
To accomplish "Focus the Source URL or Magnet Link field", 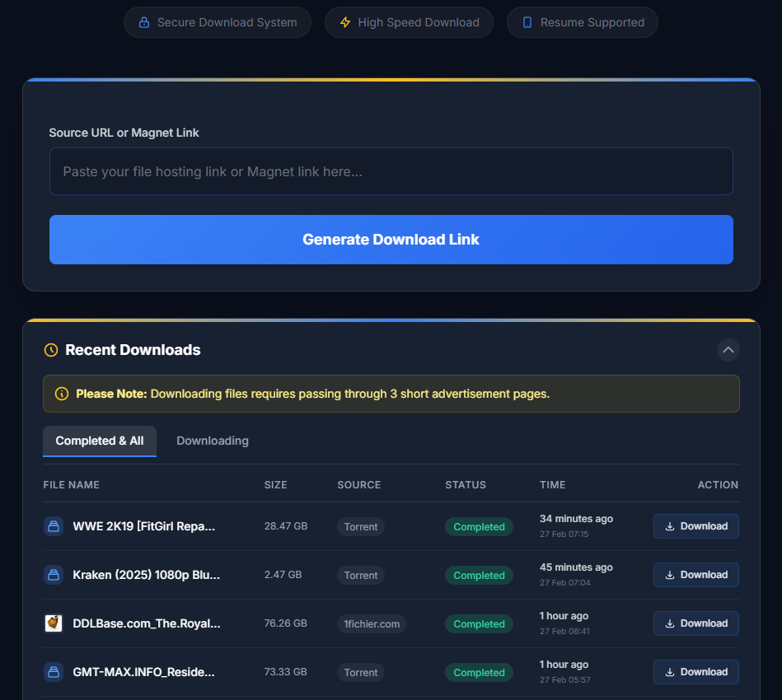I will point(391,171).
